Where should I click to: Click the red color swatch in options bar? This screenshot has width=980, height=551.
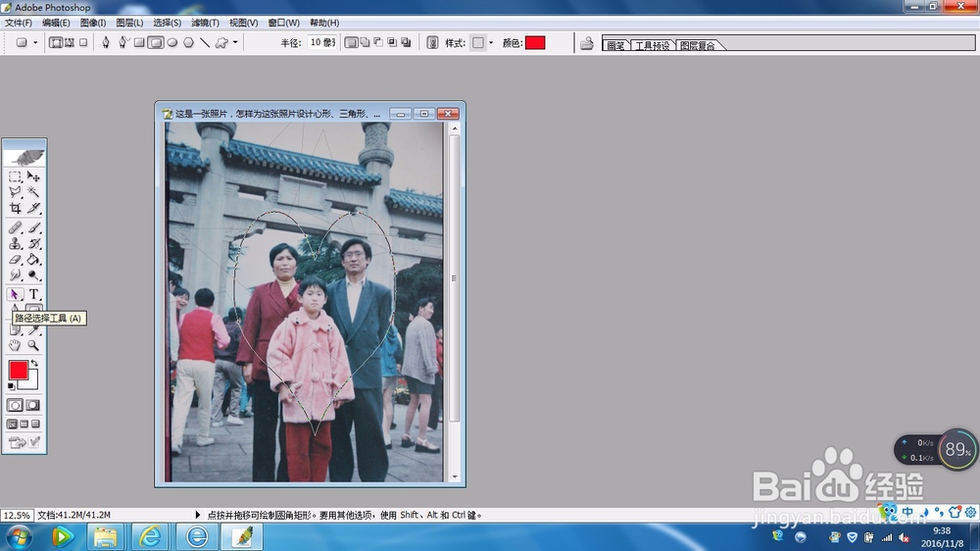click(535, 42)
